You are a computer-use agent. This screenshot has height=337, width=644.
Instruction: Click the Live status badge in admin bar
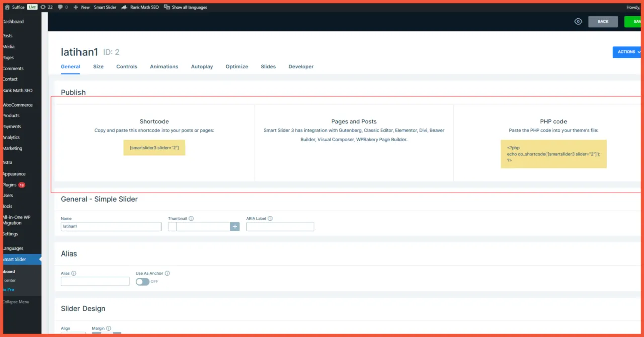pos(32,7)
